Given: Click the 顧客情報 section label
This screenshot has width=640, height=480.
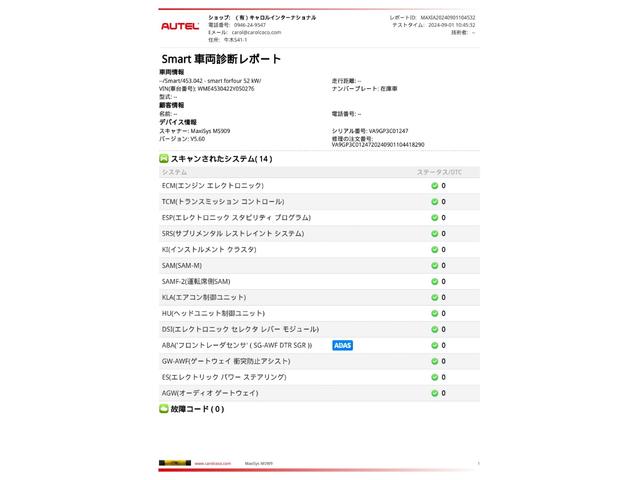Looking at the screenshot, I should pos(171,105).
